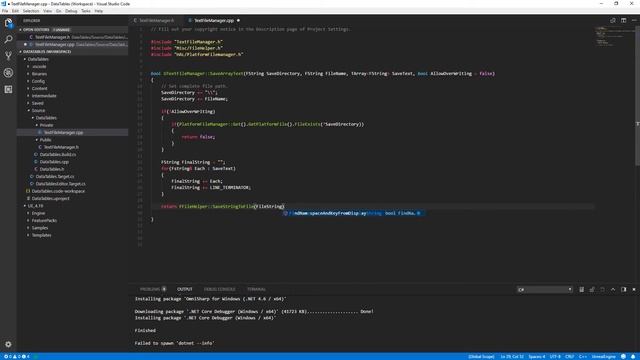Screen dimensions: 640x360
Task: Open notifications bell in status bar
Action: point(633,356)
